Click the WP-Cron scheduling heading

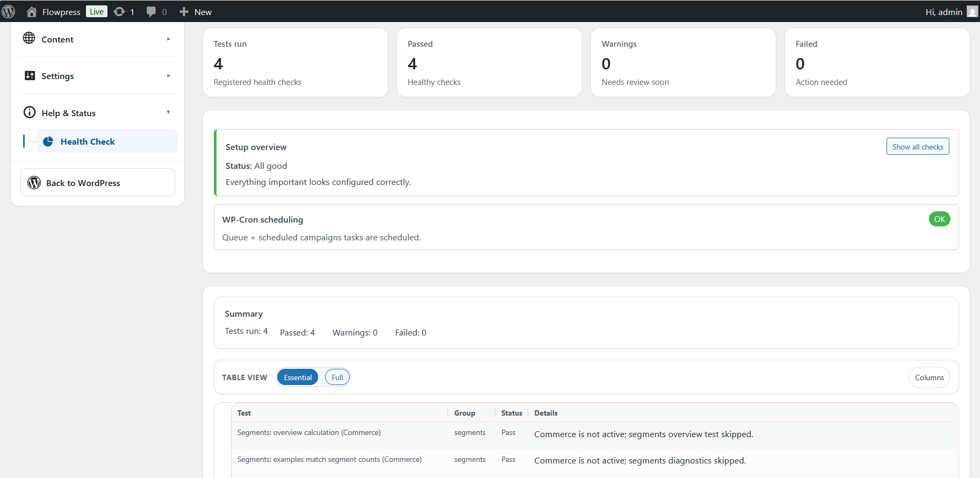pos(263,219)
